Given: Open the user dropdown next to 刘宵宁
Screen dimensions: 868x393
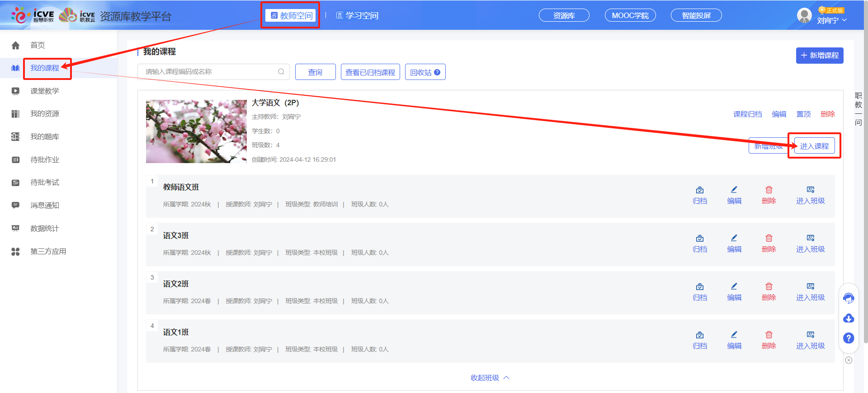Looking at the screenshot, I should coord(844,20).
